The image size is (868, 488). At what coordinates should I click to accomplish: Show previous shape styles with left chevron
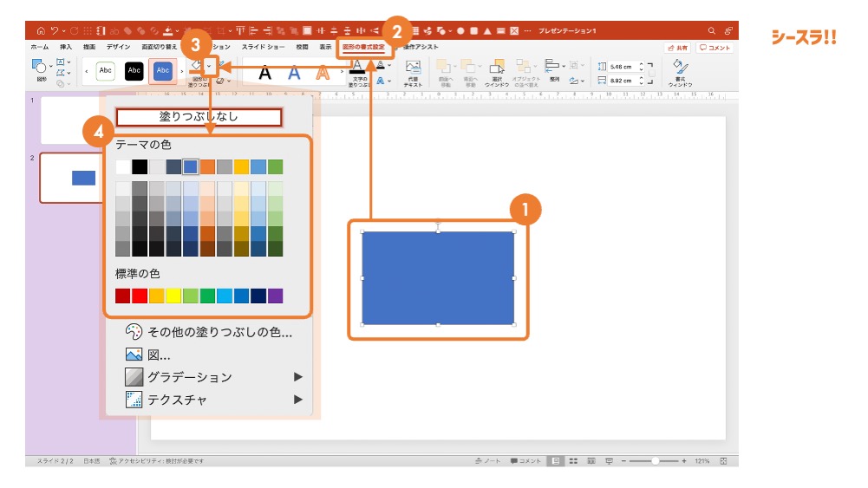pyautogui.click(x=87, y=71)
